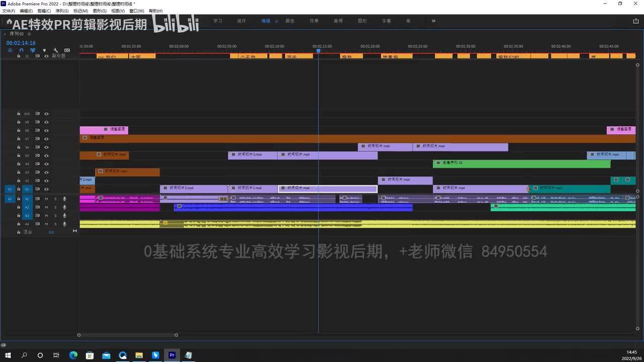
Task: Toggle subtitle track visibility eye
Action: coord(46,56)
